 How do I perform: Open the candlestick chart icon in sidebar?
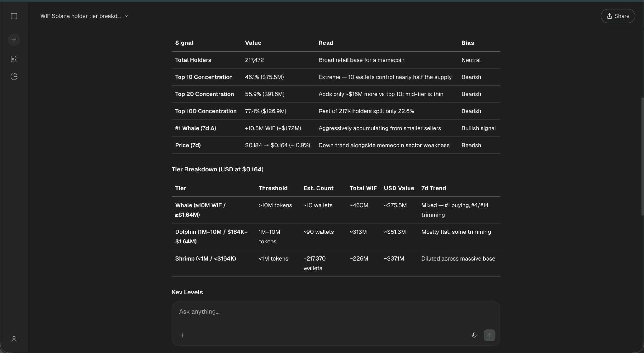14,59
